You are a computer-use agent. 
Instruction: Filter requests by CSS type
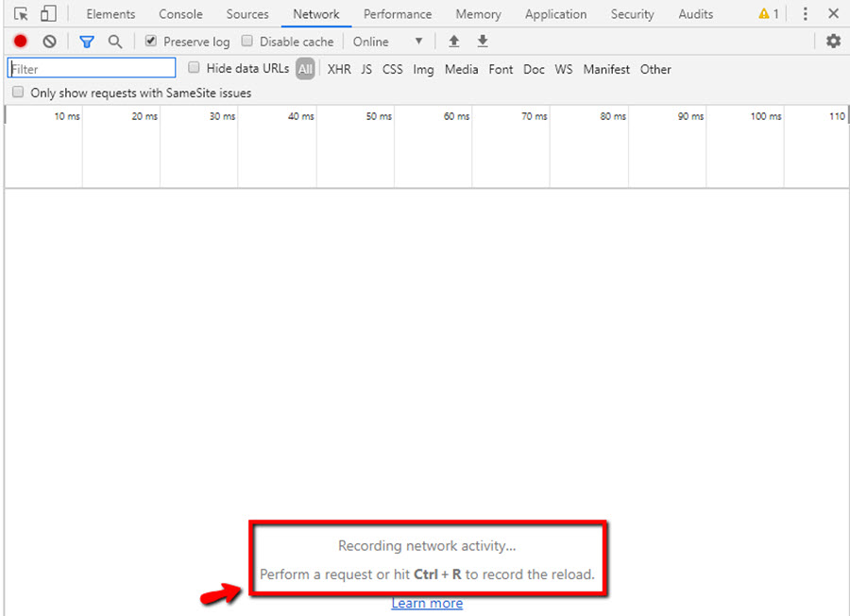coord(393,69)
